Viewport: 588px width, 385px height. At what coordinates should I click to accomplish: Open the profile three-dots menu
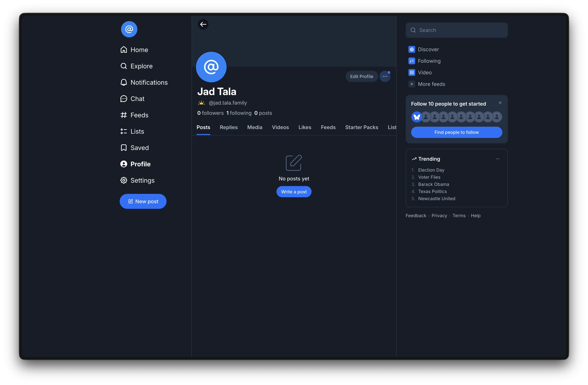[385, 77]
